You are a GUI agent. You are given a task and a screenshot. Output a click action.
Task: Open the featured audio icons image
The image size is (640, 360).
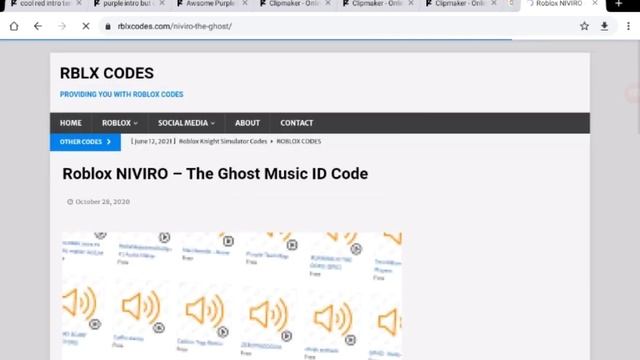point(232,296)
